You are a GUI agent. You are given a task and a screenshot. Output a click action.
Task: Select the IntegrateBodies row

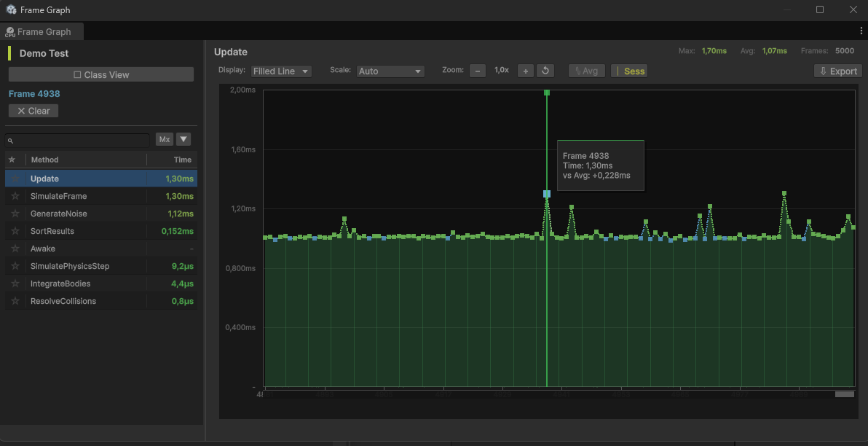click(101, 283)
